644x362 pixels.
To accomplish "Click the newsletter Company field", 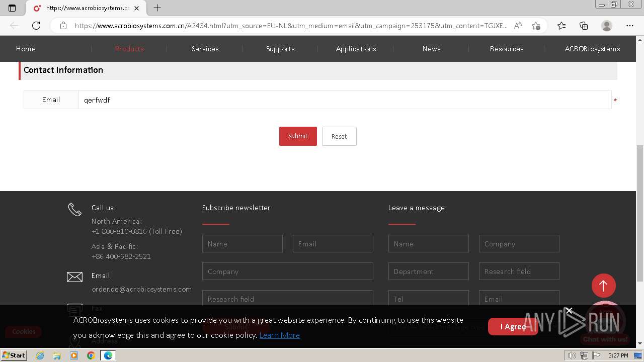I will [x=288, y=271].
